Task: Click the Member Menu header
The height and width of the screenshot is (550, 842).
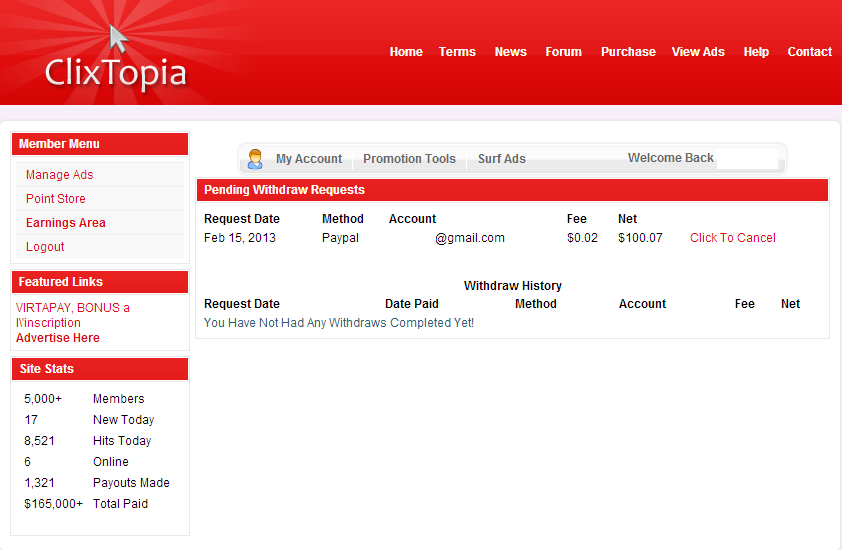Action: tap(100, 144)
